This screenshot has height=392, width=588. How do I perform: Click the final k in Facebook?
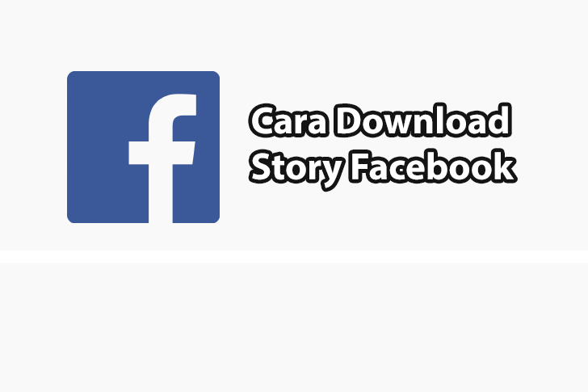click(503, 166)
